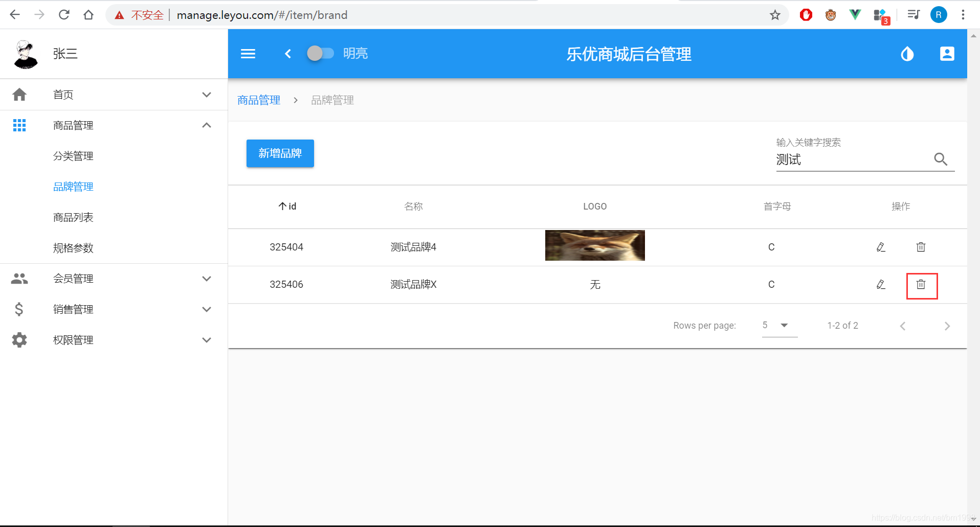Viewport: 980px width, 527px height.
Task: Toggle the 明亮 theme switch
Action: (321, 53)
